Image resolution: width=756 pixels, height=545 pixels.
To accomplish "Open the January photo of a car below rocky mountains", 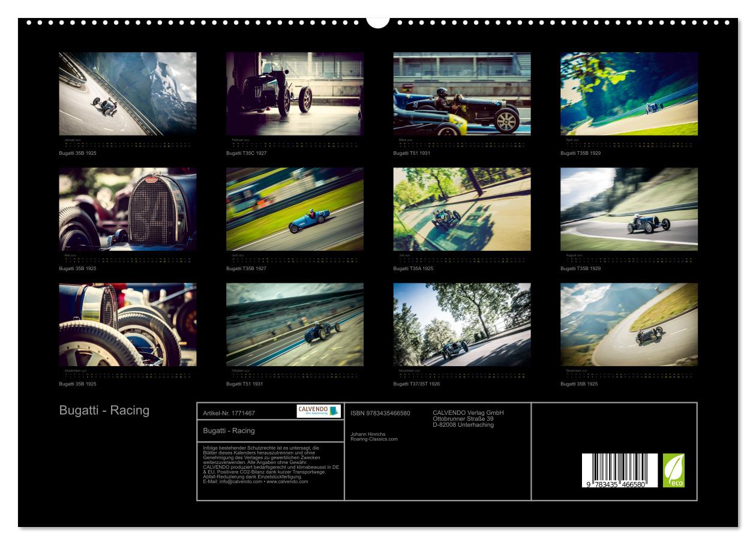I will pyautogui.click(x=128, y=94).
